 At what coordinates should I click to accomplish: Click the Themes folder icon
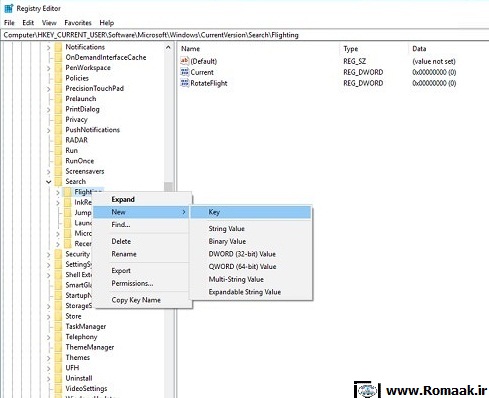click(58, 357)
